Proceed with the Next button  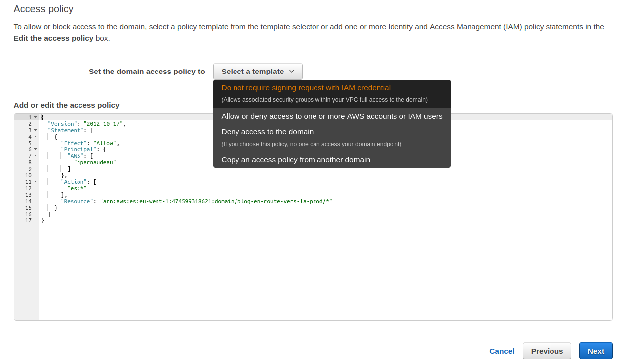pyautogui.click(x=595, y=351)
